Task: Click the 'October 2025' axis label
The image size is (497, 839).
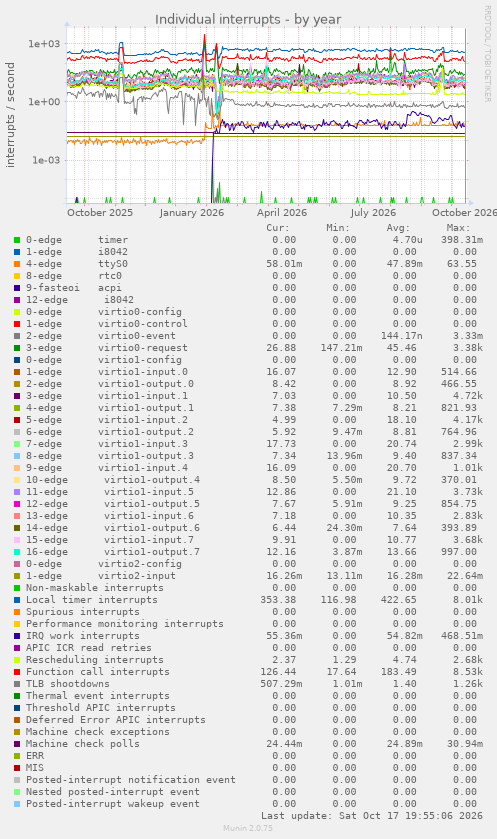Action: click(x=100, y=212)
